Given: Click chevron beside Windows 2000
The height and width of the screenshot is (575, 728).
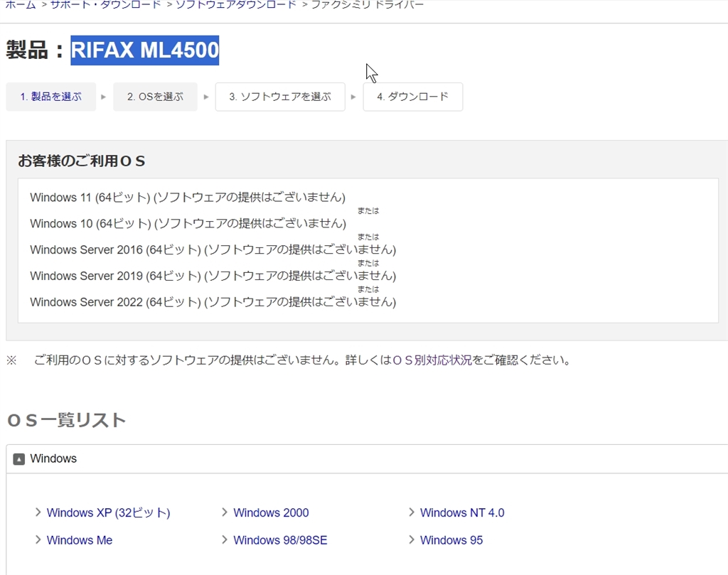Looking at the screenshot, I should [x=225, y=512].
